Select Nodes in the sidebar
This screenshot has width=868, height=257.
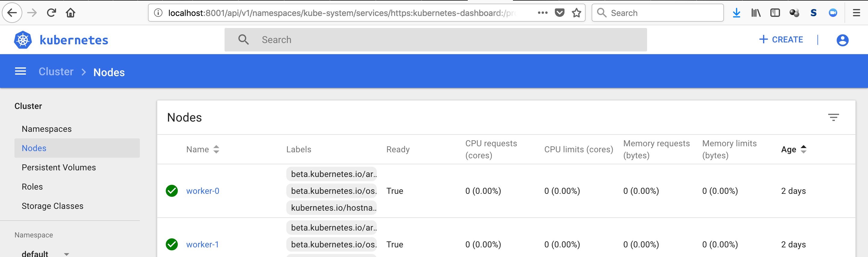[77, 148]
